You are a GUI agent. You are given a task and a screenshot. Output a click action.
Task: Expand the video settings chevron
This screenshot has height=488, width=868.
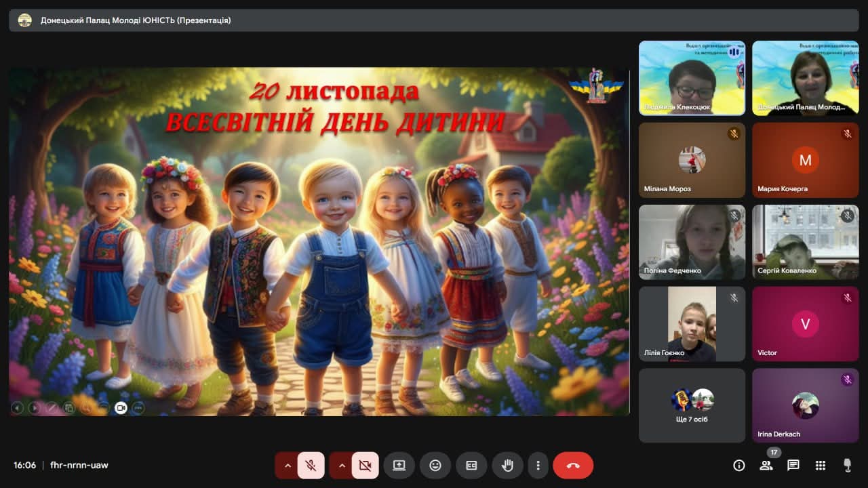coord(341,466)
